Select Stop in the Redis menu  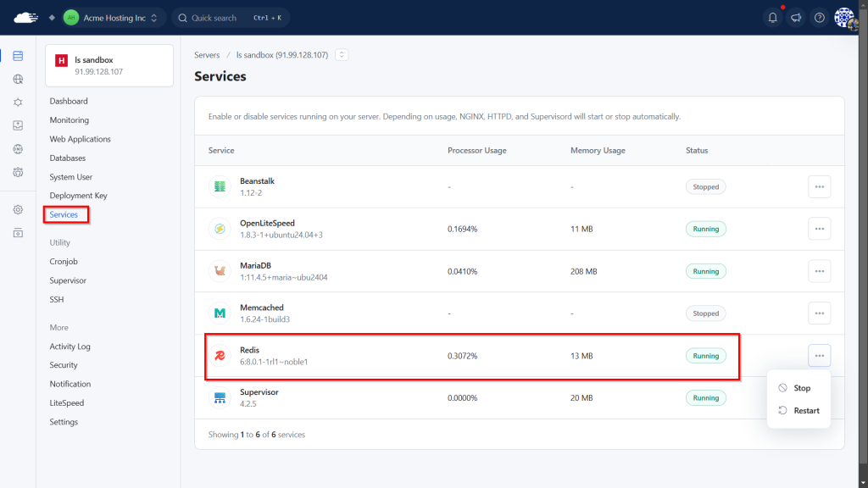[x=801, y=388]
